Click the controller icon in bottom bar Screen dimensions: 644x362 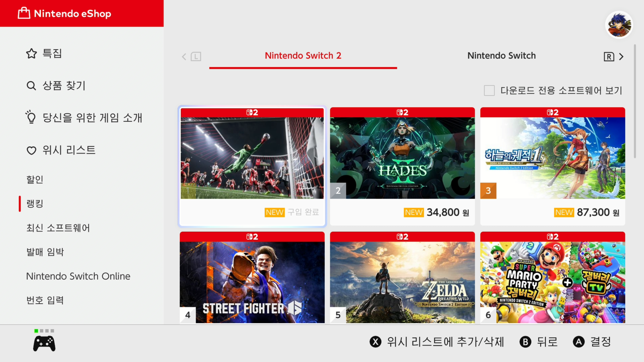coord(44,344)
